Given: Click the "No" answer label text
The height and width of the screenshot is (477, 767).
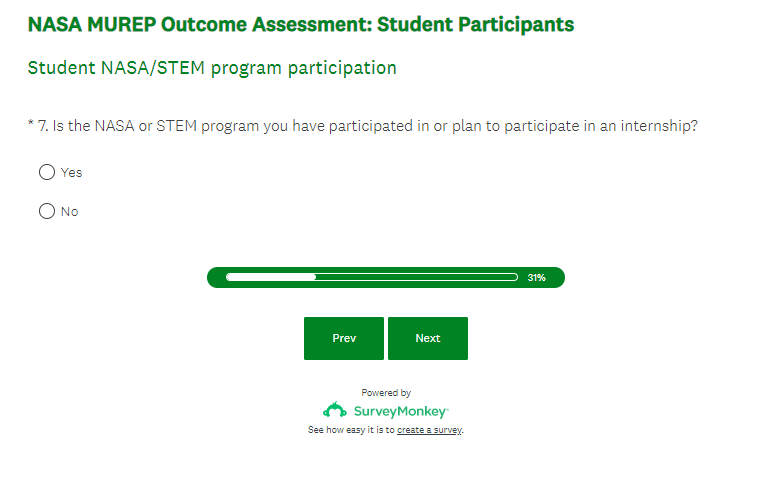Looking at the screenshot, I should (69, 212).
